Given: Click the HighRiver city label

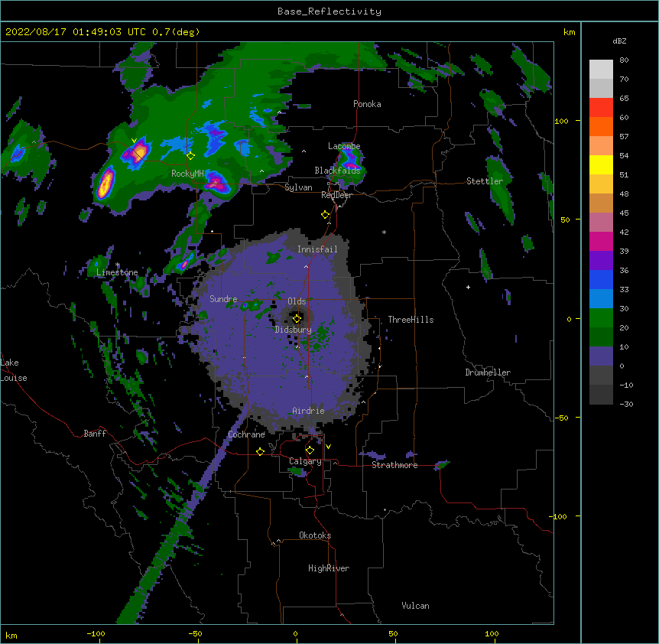Looking at the screenshot, I should point(329,568).
